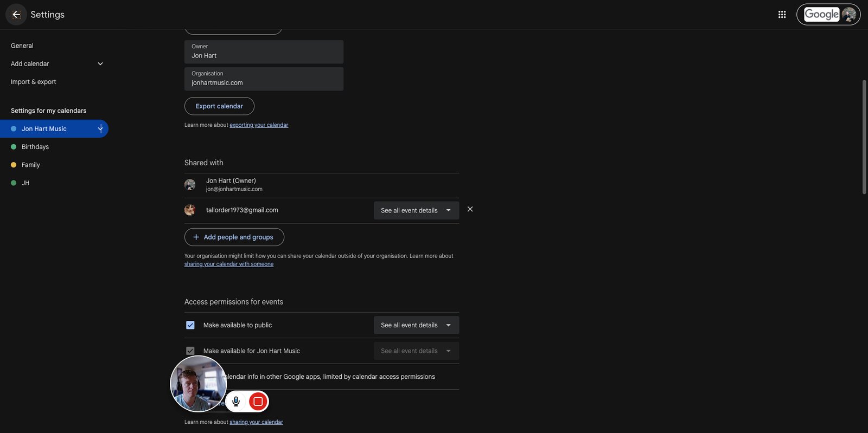This screenshot has height=433, width=868.
Task: Collapse Jon Hart Music calendar settings arrow
Action: tap(100, 129)
